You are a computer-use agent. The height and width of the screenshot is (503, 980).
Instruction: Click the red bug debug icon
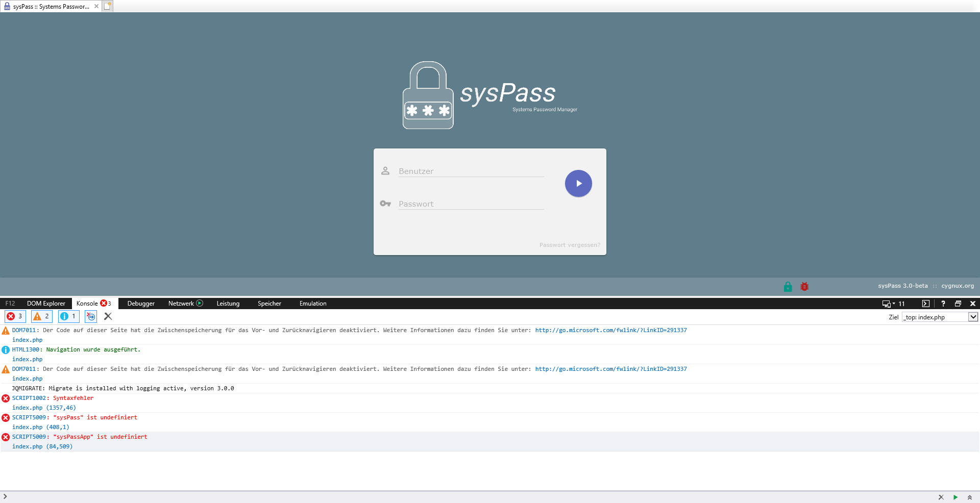coord(804,287)
